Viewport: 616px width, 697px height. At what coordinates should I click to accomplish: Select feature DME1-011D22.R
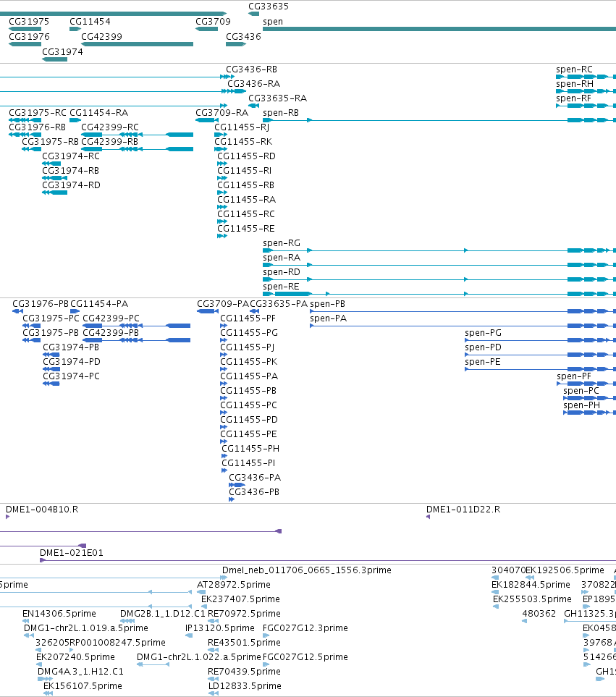463,510
